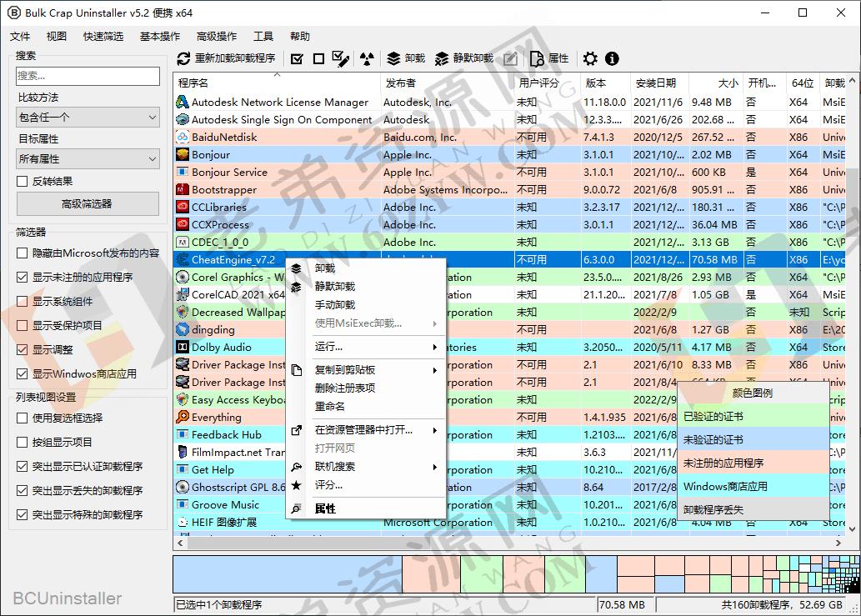This screenshot has height=616, width=861.
Task: Start uninstall via the 卸载 toolbar icon
Action: point(393,58)
